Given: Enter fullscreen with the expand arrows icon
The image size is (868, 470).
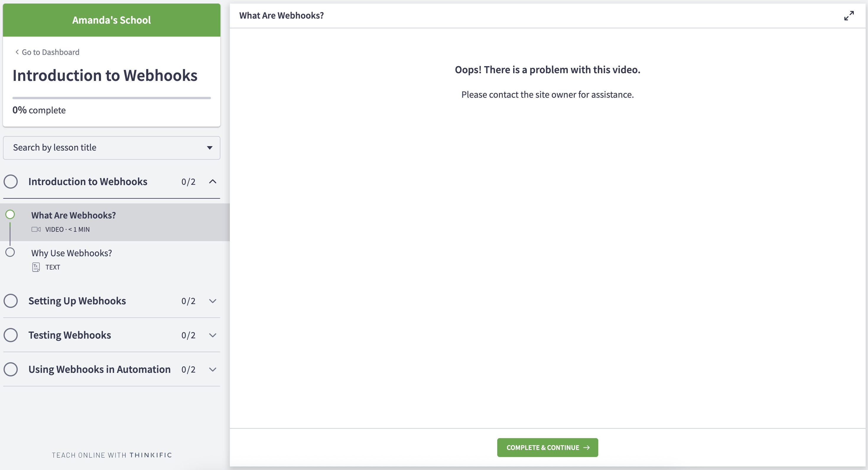Looking at the screenshot, I should [849, 15].
